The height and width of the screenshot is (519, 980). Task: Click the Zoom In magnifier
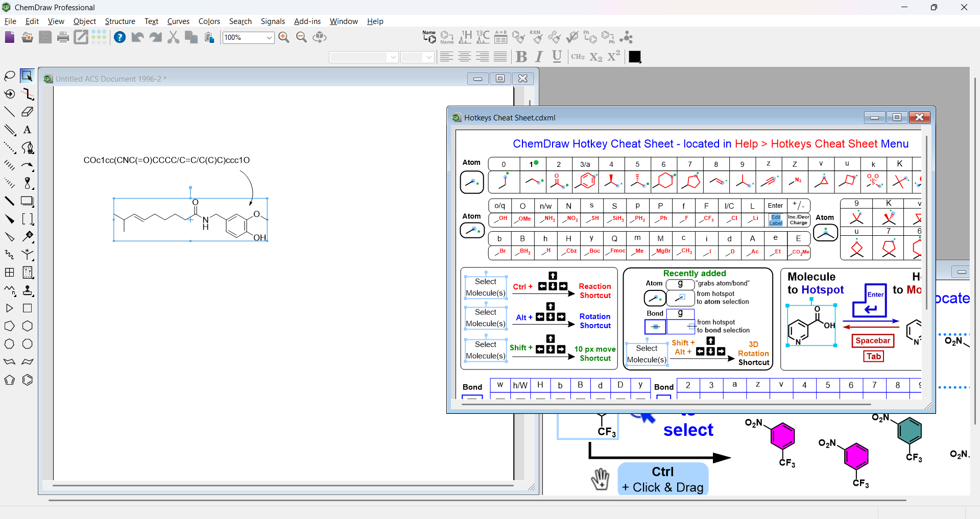tap(284, 37)
